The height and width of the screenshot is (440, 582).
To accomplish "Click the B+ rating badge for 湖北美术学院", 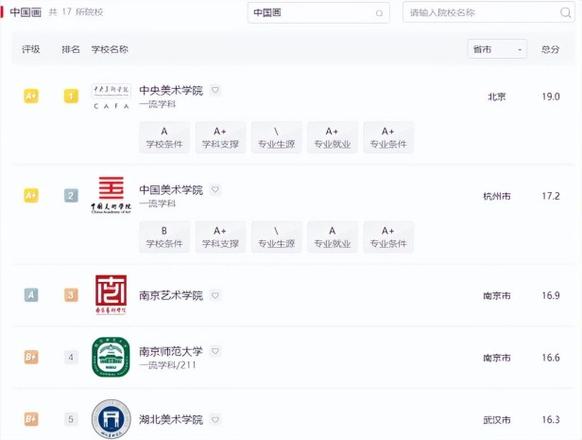I will [x=31, y=419].
